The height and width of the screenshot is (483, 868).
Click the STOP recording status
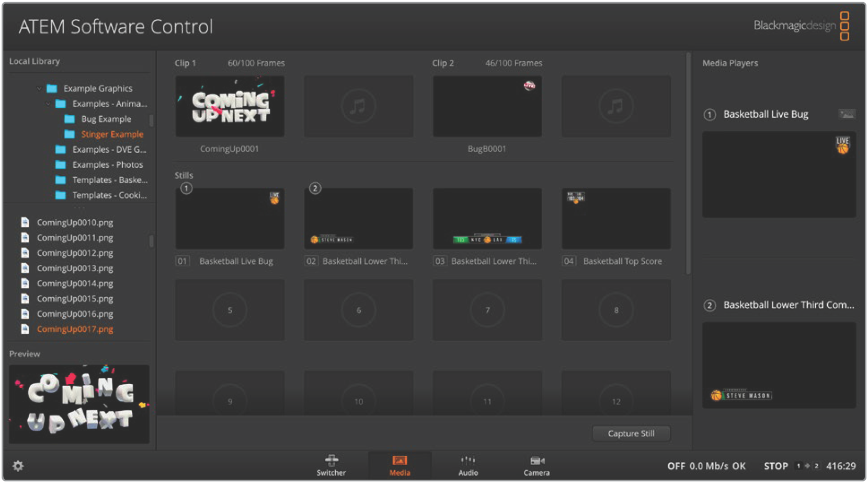pyautogui.click(x=776, y=466)
